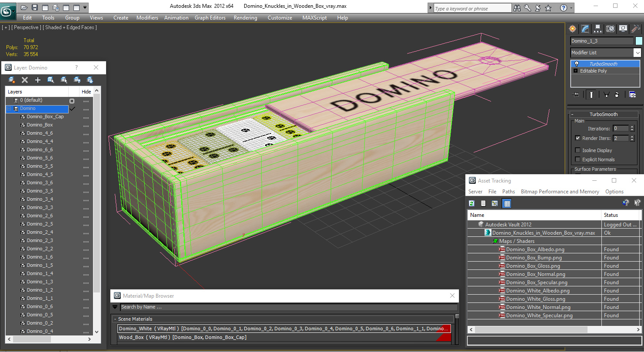Click Hide/Unhide All Layers icon
The width and height of the screenshot is (644, 352).
click(x=77, y=80)
